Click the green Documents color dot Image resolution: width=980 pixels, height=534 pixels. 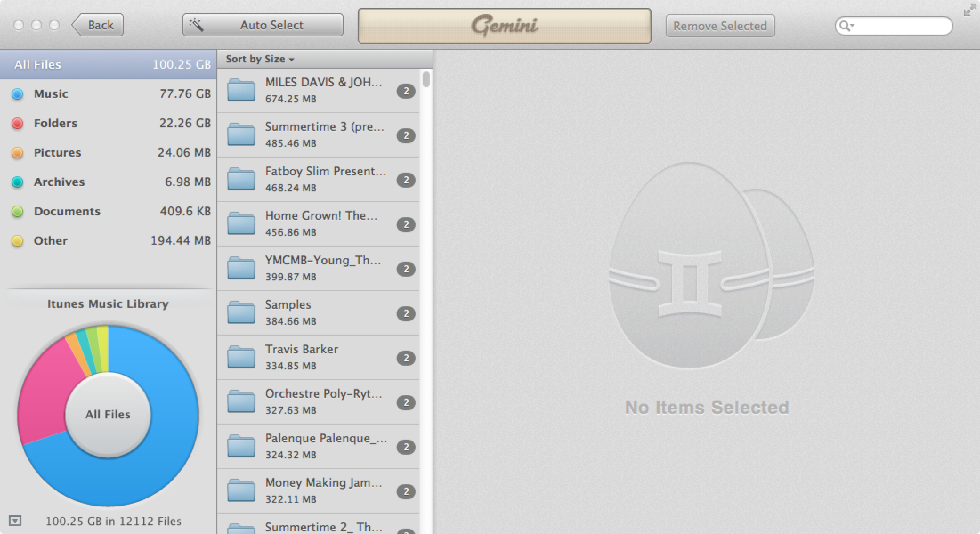(17, 211)
